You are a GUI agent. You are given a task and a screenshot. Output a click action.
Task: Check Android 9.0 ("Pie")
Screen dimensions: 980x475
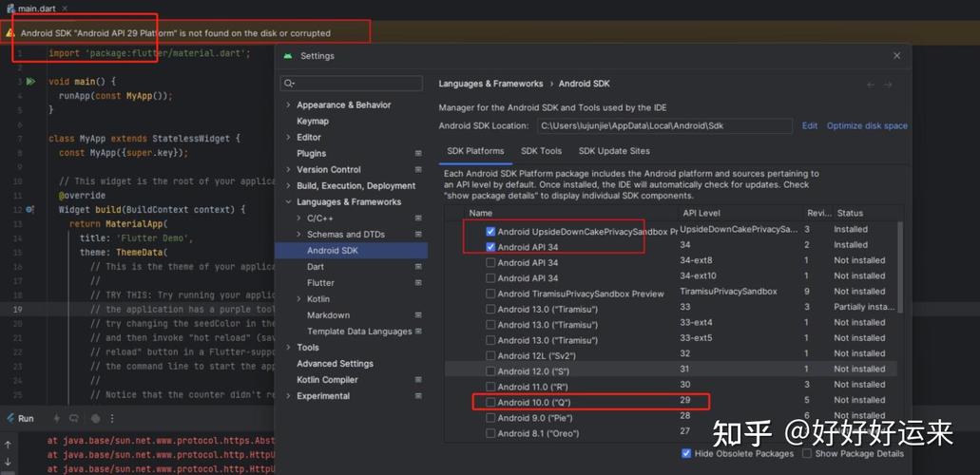tap(490, 417)
